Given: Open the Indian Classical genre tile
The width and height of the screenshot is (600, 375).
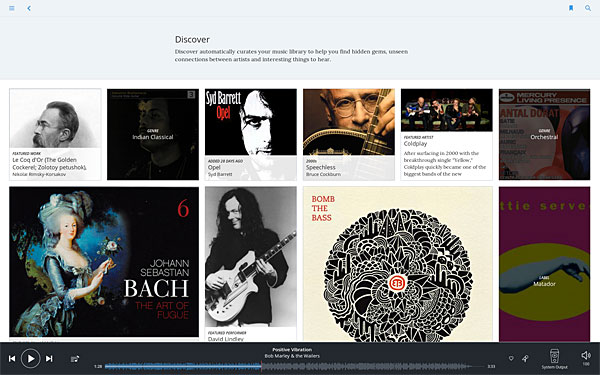Looking at the screenshot, I should (x=153, y=134).
